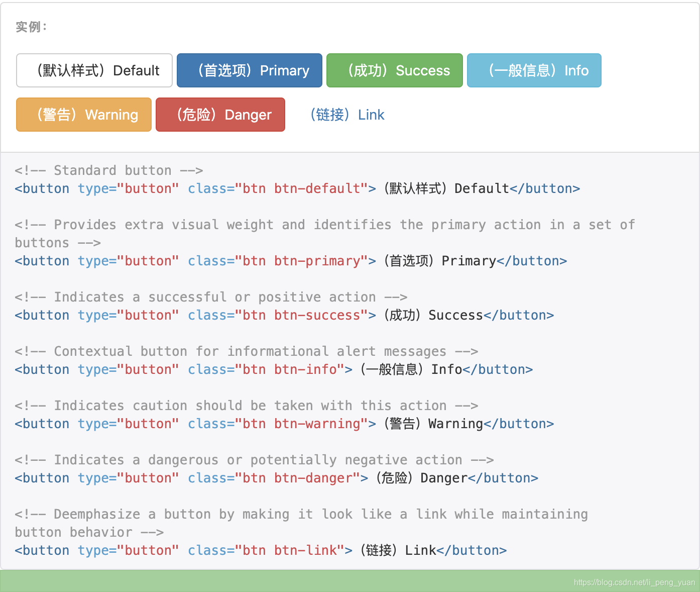The width and height of the screenshot is (700, 592).
Task: Click the blue （首选项）Primary button
Action: [249, 70]
